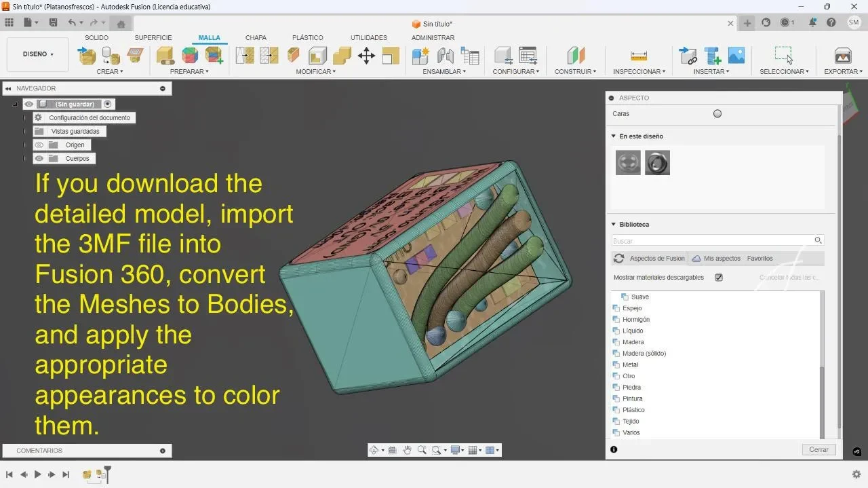Click the Insert Canvas picture icon
This screenshot has width=868, height=488.
[736, 56]
